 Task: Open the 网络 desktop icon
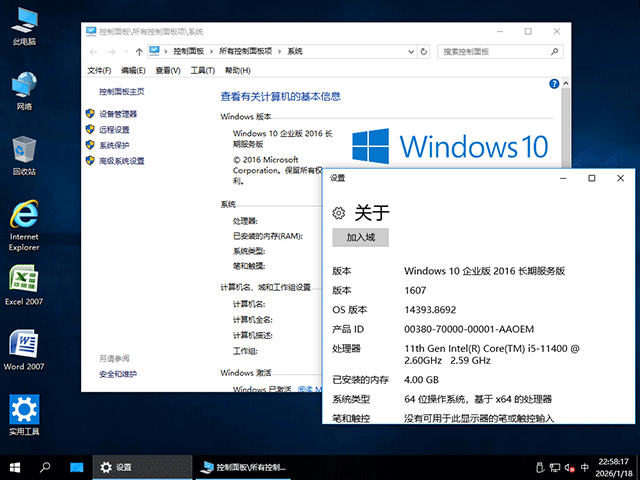pyautogui.click(x=24, y=91)
